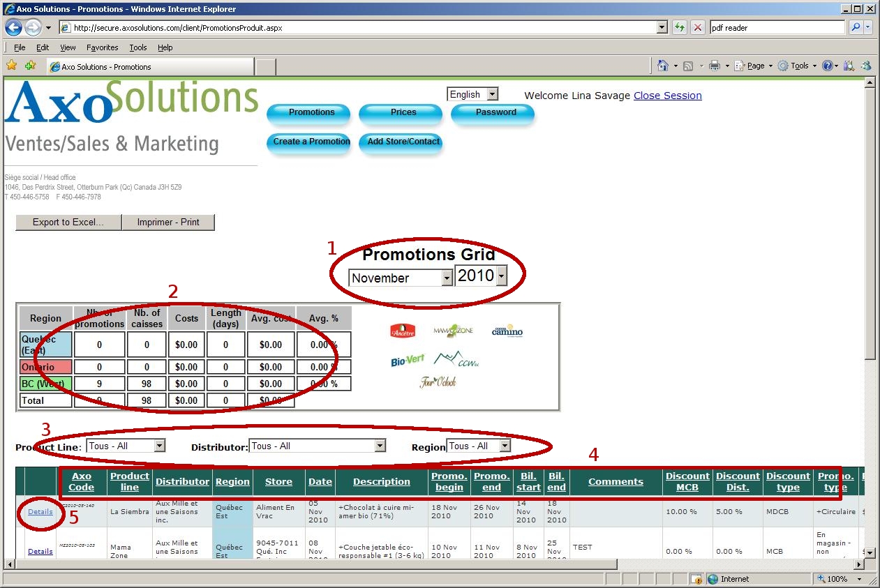The height and width of the screenshot is (588, 880).
Task: Click the pdf reader search box
Action: click(777, 28)
